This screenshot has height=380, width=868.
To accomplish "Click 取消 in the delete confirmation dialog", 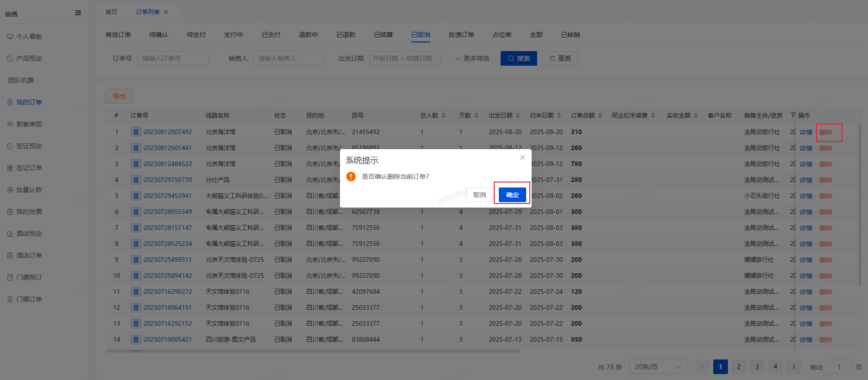I will click(x=479, y=195).
